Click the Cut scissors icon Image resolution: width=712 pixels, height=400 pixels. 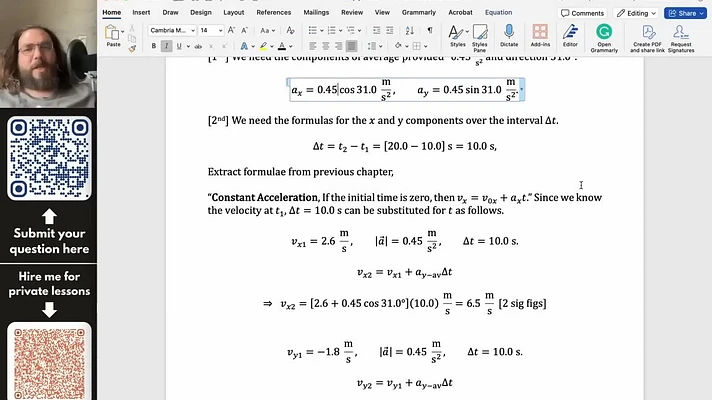(x=132, y=28)
